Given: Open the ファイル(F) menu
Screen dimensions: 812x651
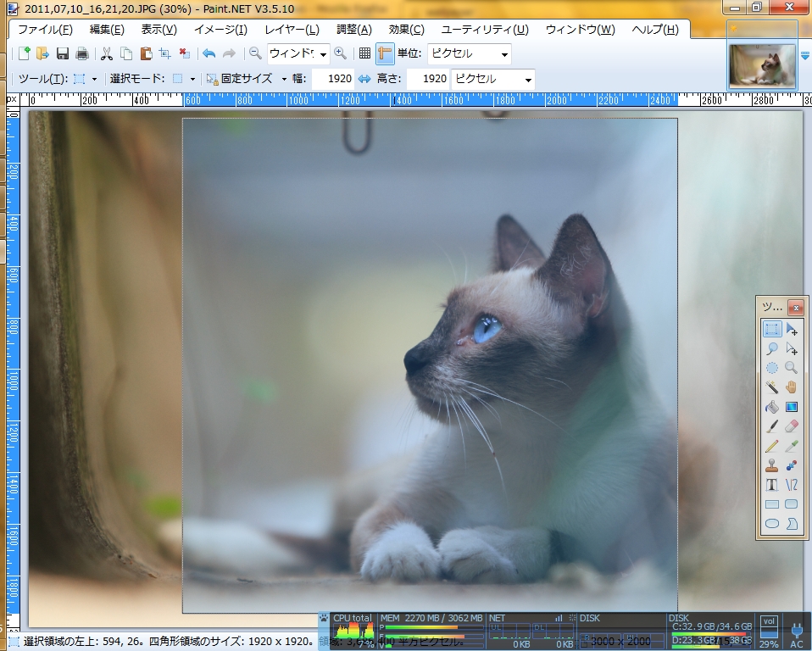Looking at the screenshot, I should click(45, 30).
